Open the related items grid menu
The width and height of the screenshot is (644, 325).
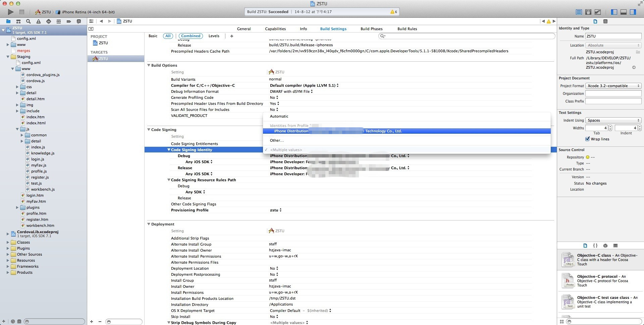point(91,21)
